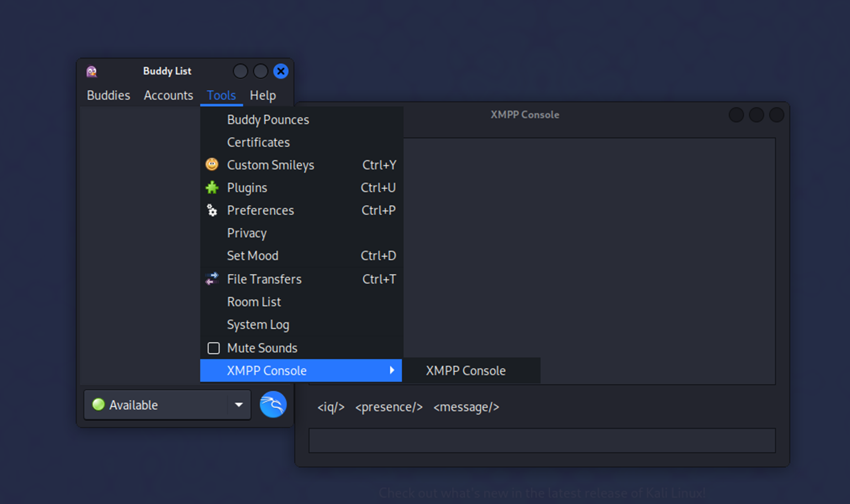Image resolution: width=850 pixels, height=504 pixels.
Task: Toggle the Mute Sounds checkbox
Action: 214,348
